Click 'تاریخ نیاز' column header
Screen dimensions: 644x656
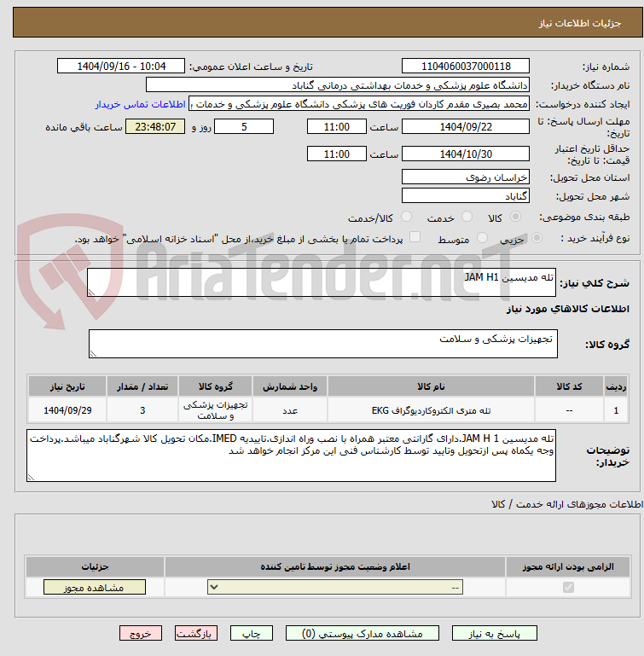point(67,386)
